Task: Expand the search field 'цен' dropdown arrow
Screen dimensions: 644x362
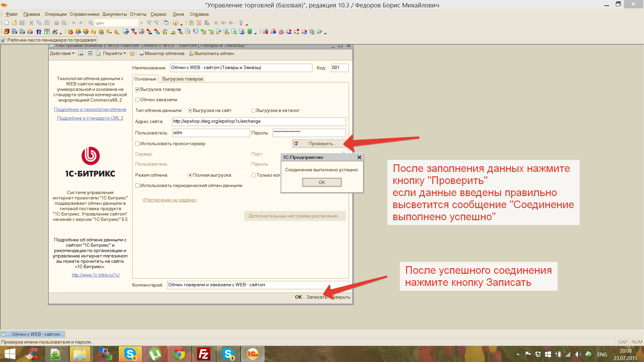Action: (141, 23)
